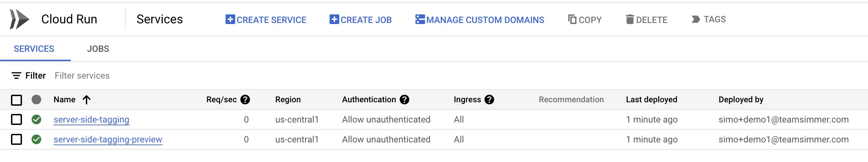
Task: Check the server-side-tagging-preview row checkbox
Action: 16,139
